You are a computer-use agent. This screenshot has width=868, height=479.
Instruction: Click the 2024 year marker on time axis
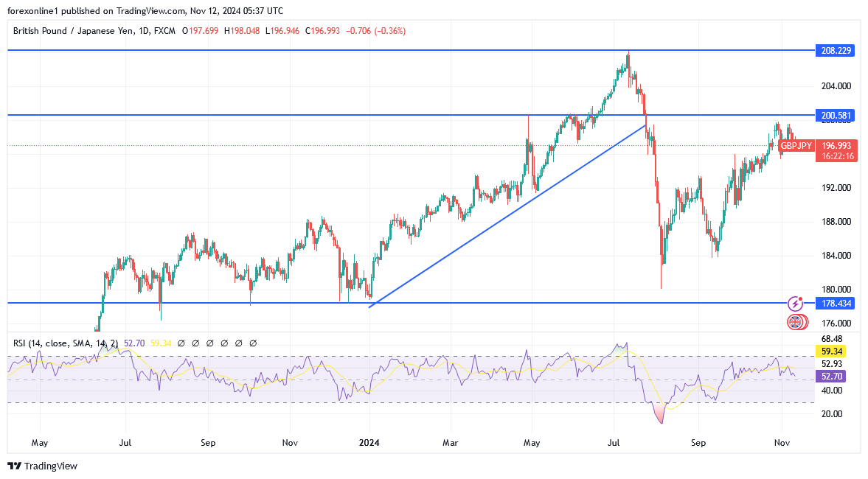pyautogui.click(x=368, y=443)
